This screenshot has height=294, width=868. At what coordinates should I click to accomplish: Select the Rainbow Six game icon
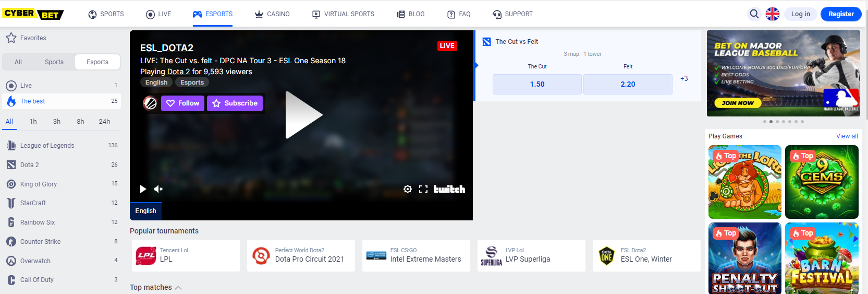11,222
